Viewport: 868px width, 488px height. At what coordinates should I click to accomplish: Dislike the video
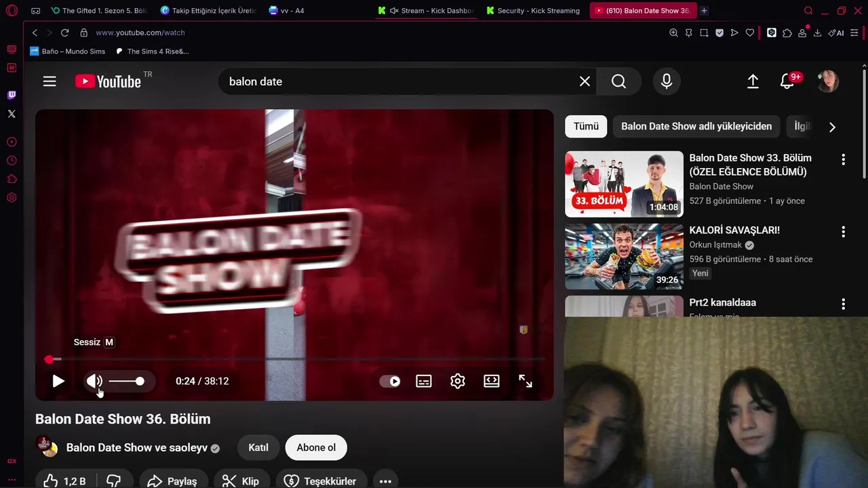click(x=113, y=481)
